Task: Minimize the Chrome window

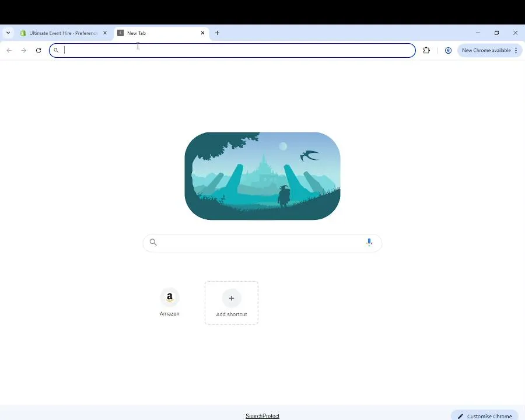Action: (x=478, y=33)
